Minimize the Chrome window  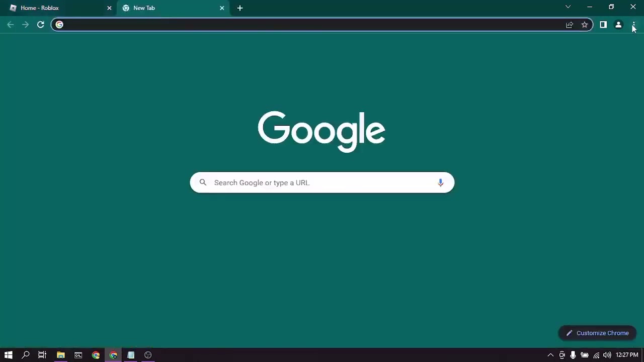coord(590,7)
